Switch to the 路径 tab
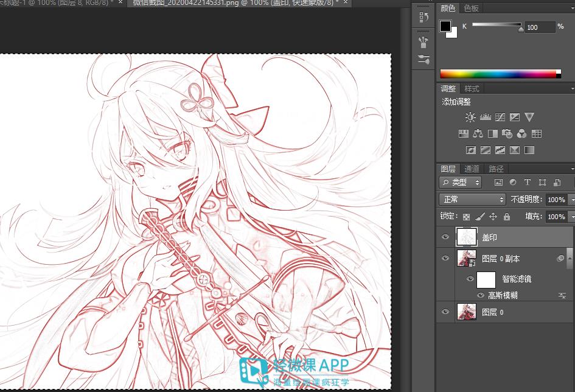Screen dimensions: 575x392 pyautogui.click(x=496, y=169)
